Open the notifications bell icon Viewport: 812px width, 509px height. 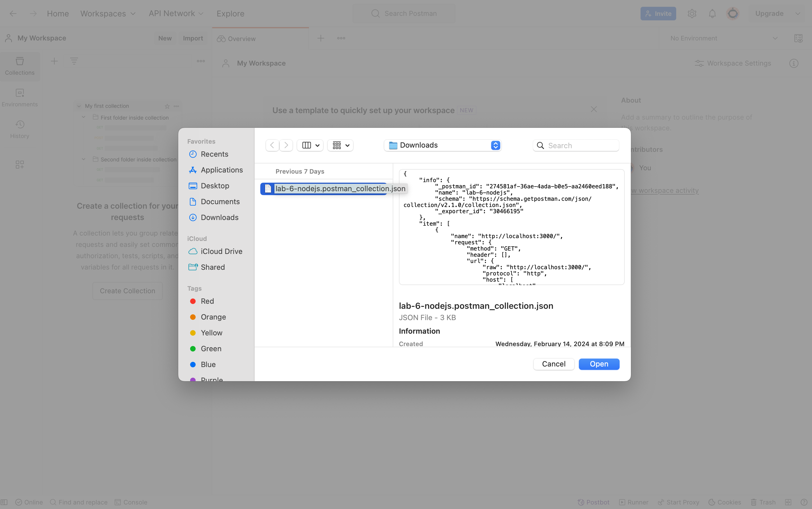click(712, 14)
